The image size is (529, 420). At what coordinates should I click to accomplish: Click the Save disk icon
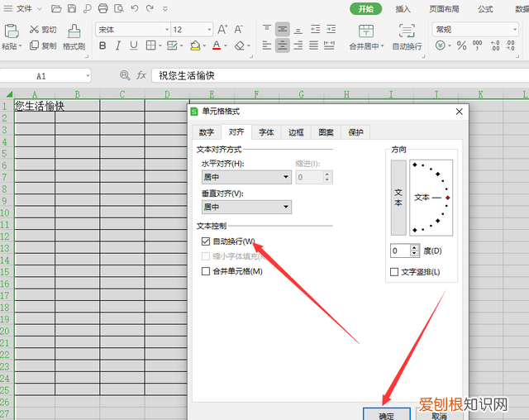point(72,9)
